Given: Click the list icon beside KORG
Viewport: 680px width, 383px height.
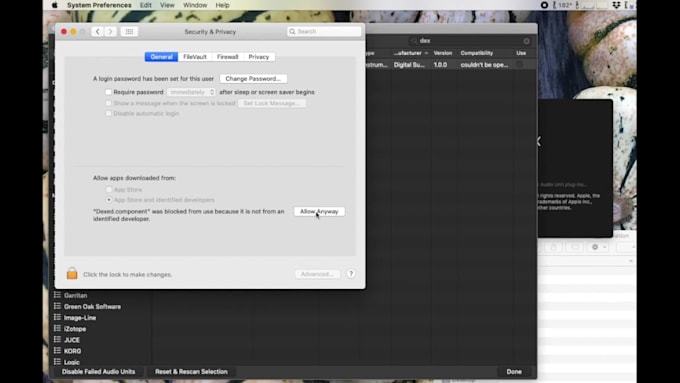Looking at the screenshot, I should 57,350.
